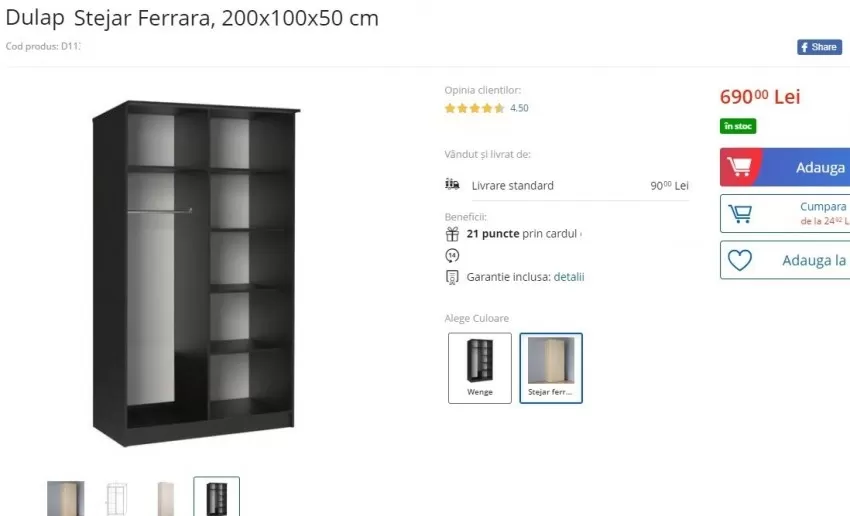The width and height of the screenshot is (850, 516).
Task: Select the black open wardrobe thumbnail
Action: click(x=216, y=497)
